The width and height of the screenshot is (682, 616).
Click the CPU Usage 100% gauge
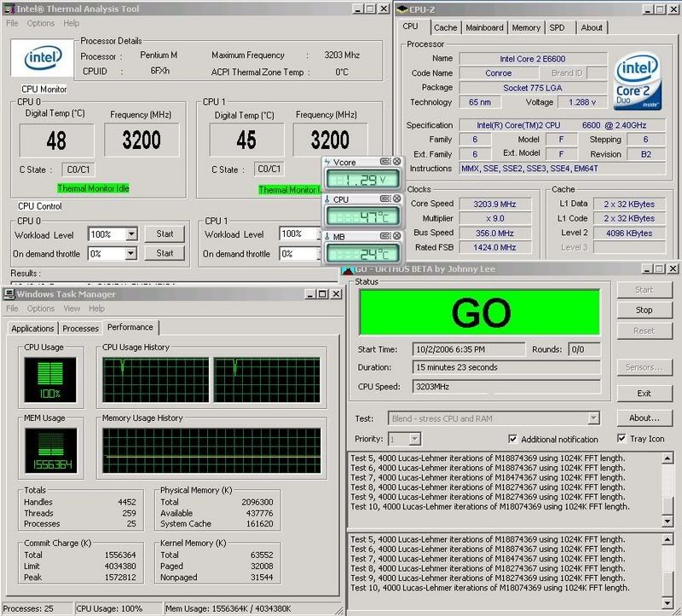[x=50, y=379]
